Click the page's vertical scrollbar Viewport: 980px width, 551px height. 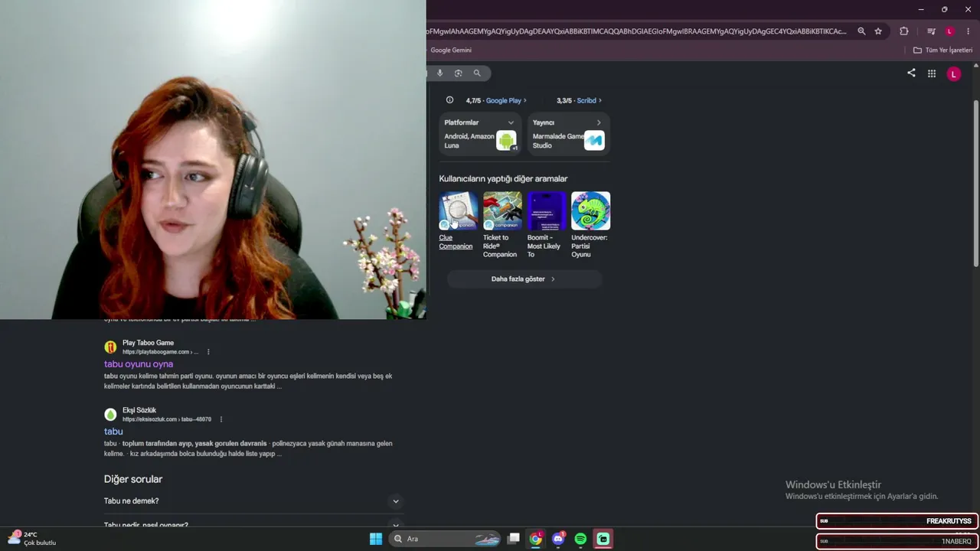[x=976, y=184]
